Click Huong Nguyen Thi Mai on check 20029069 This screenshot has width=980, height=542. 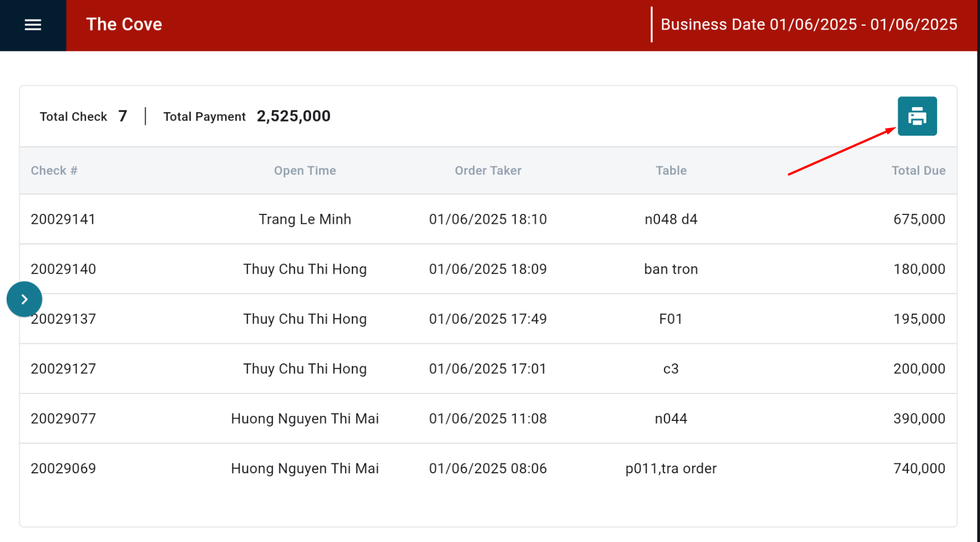305,468
